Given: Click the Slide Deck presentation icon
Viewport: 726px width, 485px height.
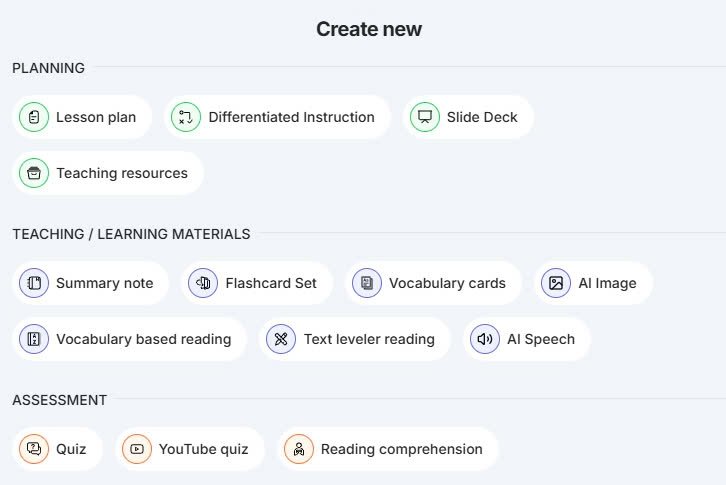Looking at the screenshot, I should [x=425, y=117].
